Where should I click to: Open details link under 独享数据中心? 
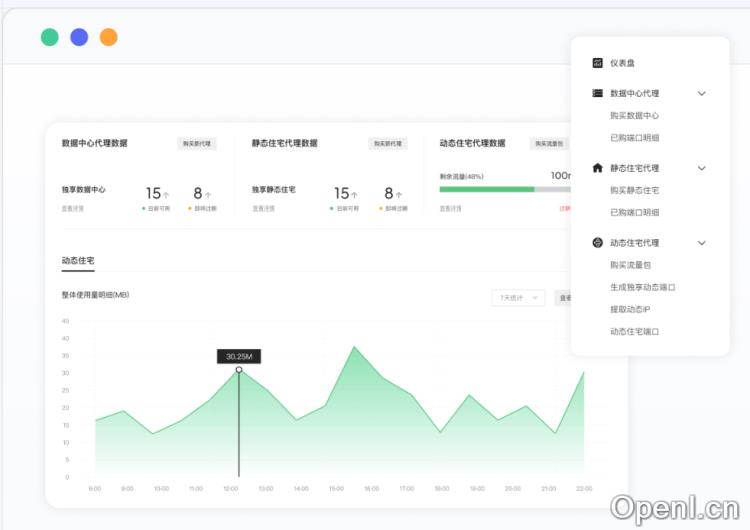pos(73,209)
